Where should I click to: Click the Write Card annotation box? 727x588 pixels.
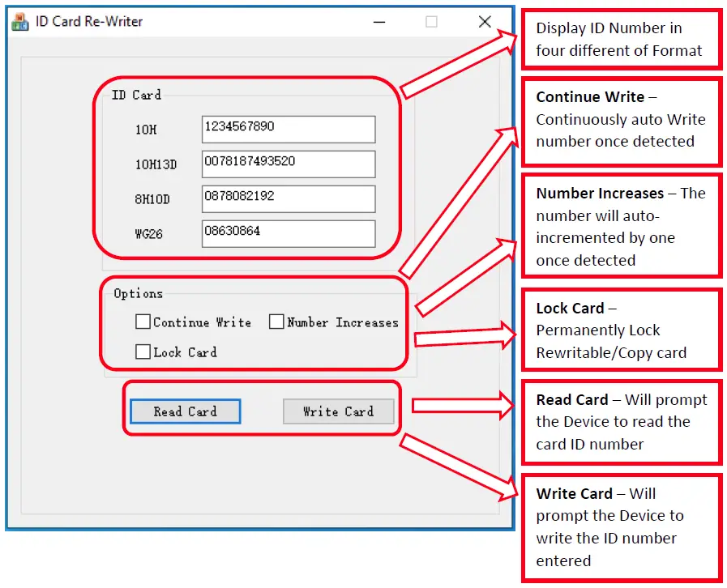pyautogui.click(x=621, y=526)
